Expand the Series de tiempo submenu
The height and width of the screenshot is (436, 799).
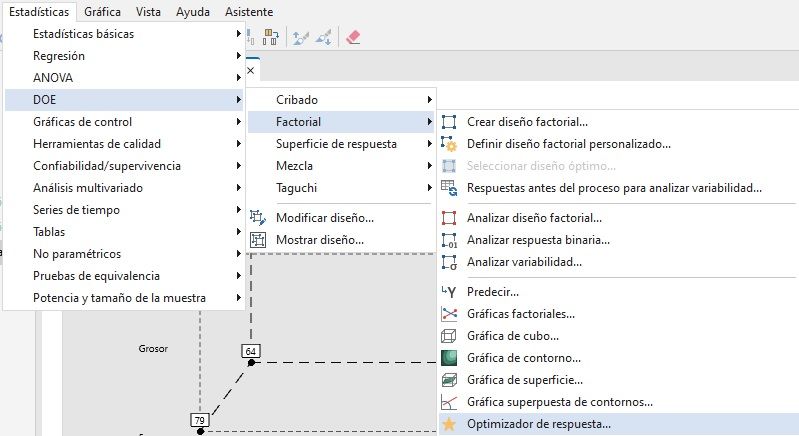pyautogui.click(x=124, y=209)
